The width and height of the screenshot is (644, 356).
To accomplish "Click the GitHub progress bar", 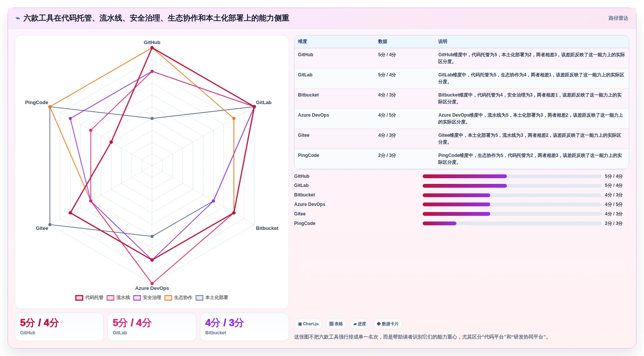I will tap(512, 176).
